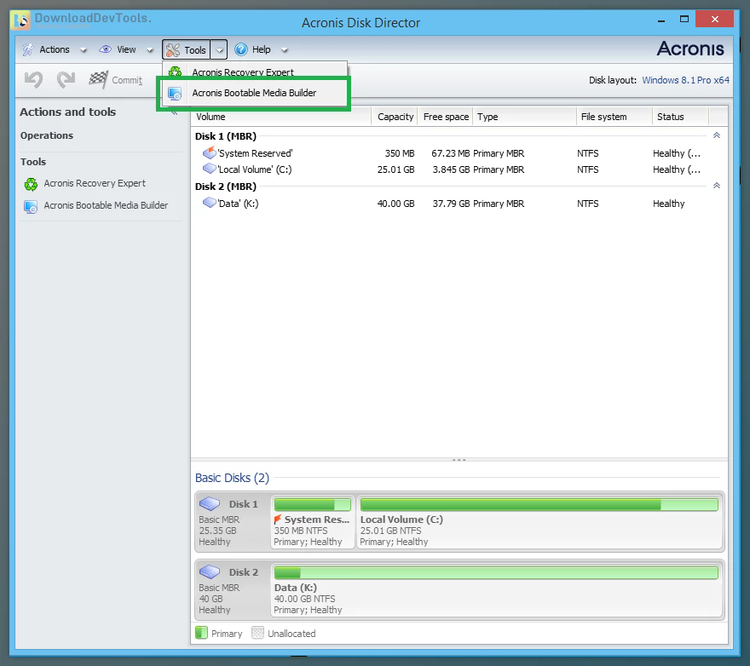The width and height of the screenshot is (750, 666).
Task: Click the Unallocated legend icon
Action: point(257,633)
